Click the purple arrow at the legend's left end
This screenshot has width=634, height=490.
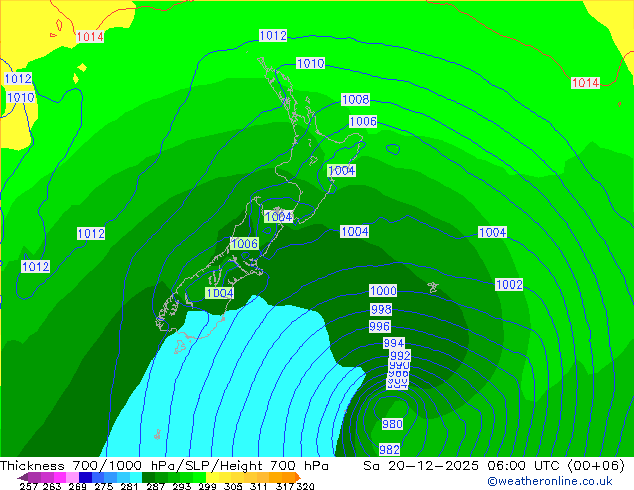(x=23, y=477)
